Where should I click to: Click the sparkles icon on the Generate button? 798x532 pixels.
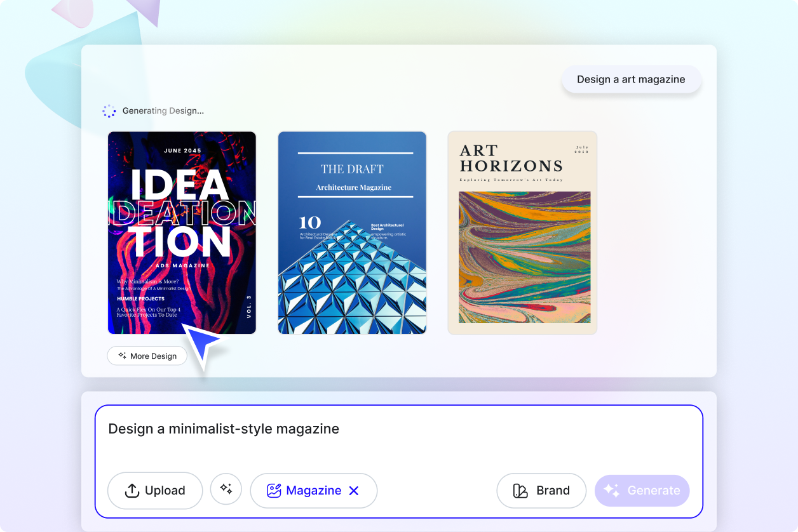point(611,489)
